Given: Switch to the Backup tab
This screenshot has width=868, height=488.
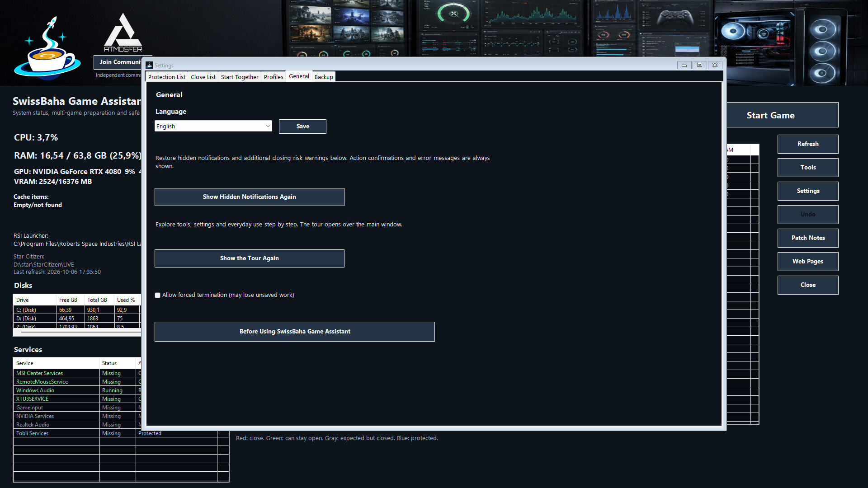Looking at the screenshot, I should [324, 77].
